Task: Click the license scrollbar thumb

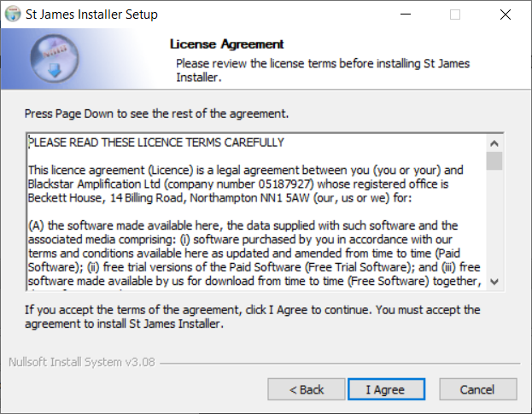Action: 494,160
